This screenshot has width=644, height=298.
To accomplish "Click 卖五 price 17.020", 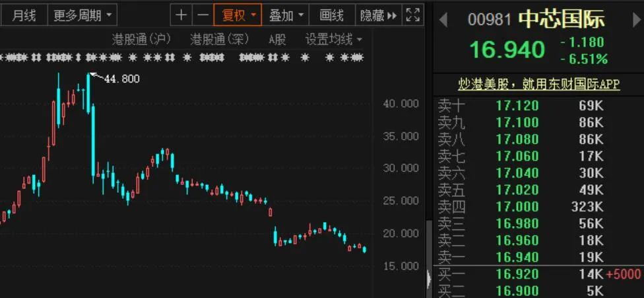I will point(517,190).
